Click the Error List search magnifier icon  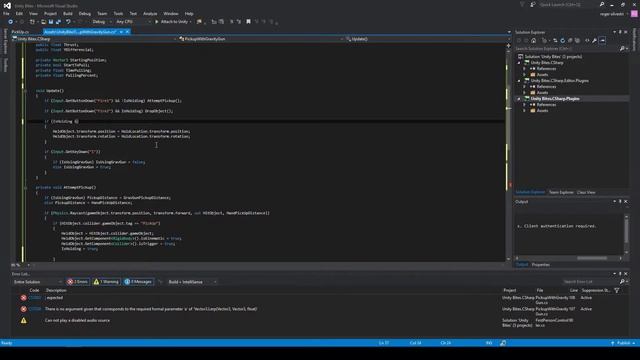coord(622,282)
